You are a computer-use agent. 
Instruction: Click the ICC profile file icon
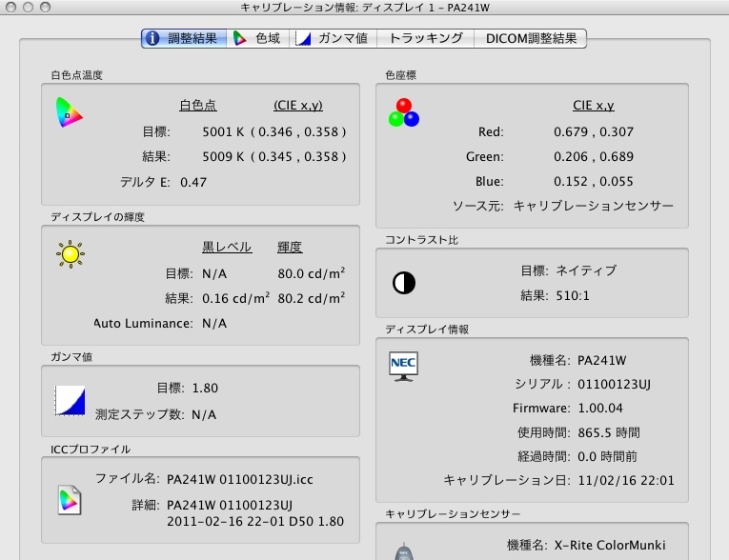pos(70,498)
